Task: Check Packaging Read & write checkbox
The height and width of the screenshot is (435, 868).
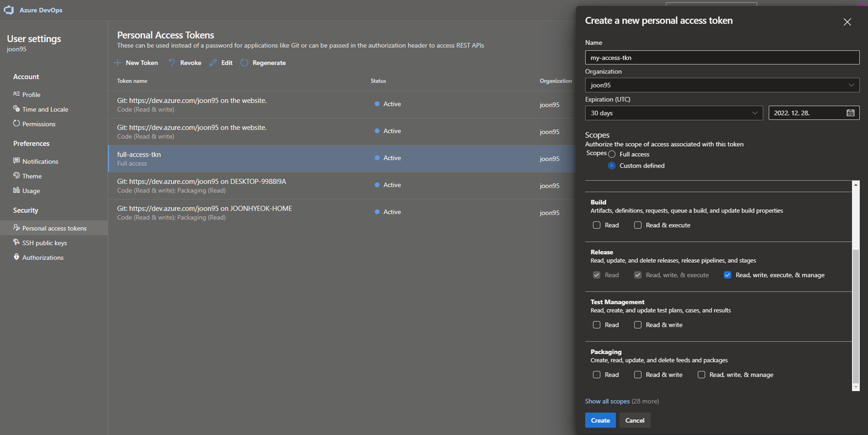Action: [x=638, y=374]
